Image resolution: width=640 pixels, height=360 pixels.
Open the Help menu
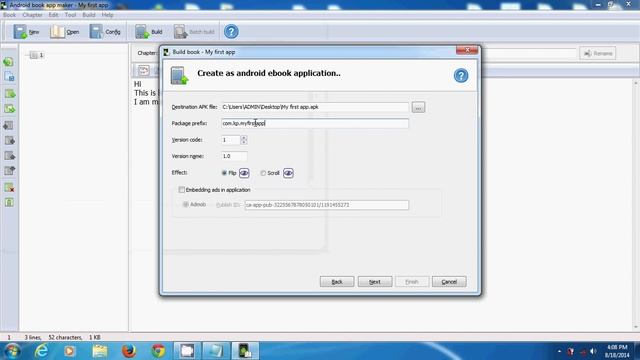pyautogui.click(x=107, y=15)
